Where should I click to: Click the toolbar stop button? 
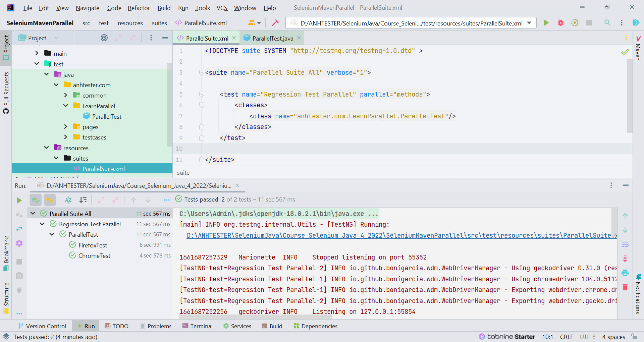pos(589,23)
